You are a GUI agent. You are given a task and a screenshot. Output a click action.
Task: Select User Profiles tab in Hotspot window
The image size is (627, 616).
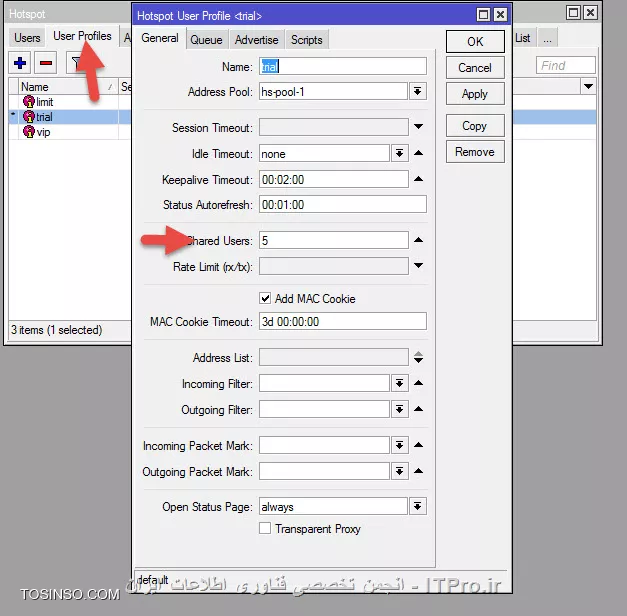point(82,36)
